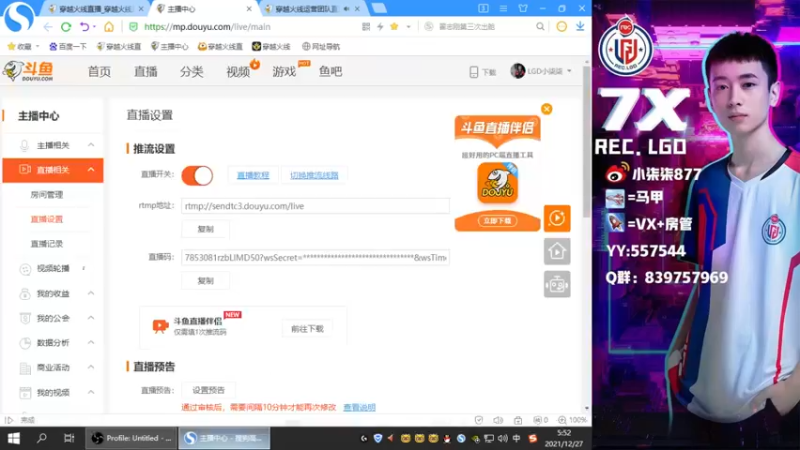This screenshot has height=450, width=800.
Task: Click the status bar mute speaker icon
Action: tap(498, 420)
